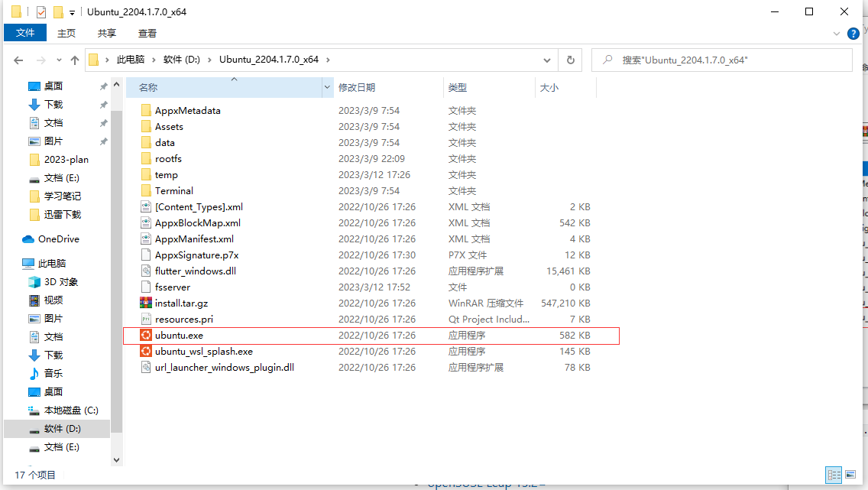Open 视频 videos library in sidebar
This screenshot has height=490, width=868.
tap(45, 300)
